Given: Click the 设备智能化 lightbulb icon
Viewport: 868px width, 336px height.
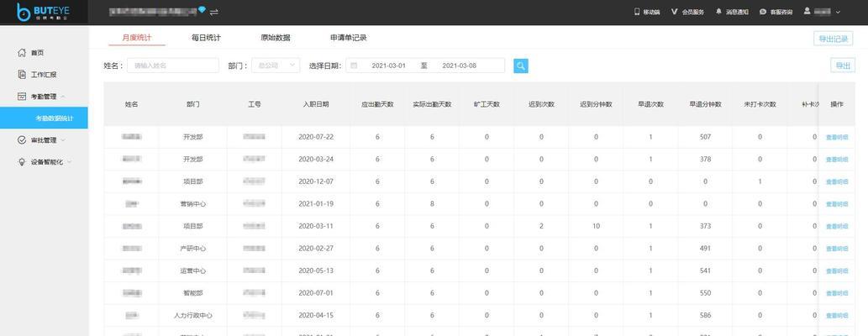Looking at the screenshot, I should click(x=22, y=161).
